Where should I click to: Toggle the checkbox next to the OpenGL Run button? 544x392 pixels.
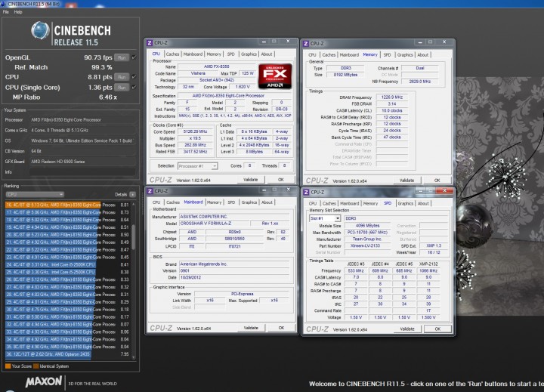coord(134,57)
